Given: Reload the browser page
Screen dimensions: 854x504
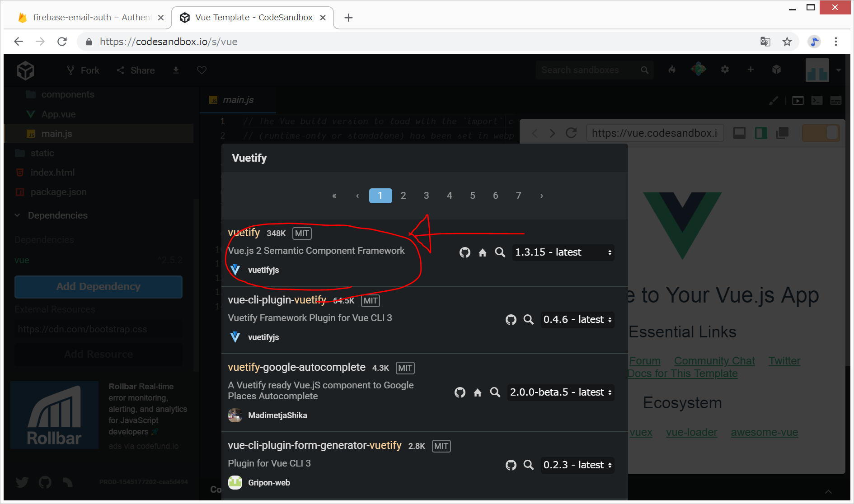Looking at the screenshot, I should click(62, 42).
